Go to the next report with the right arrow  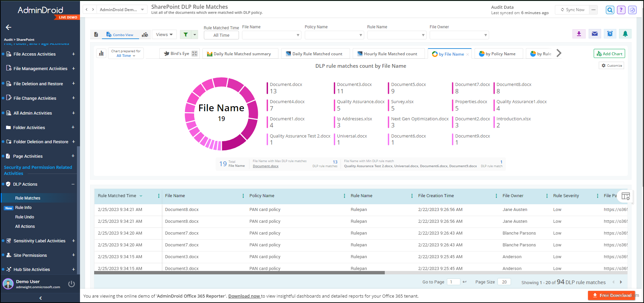pyautogui.click(x=93, y=9)
